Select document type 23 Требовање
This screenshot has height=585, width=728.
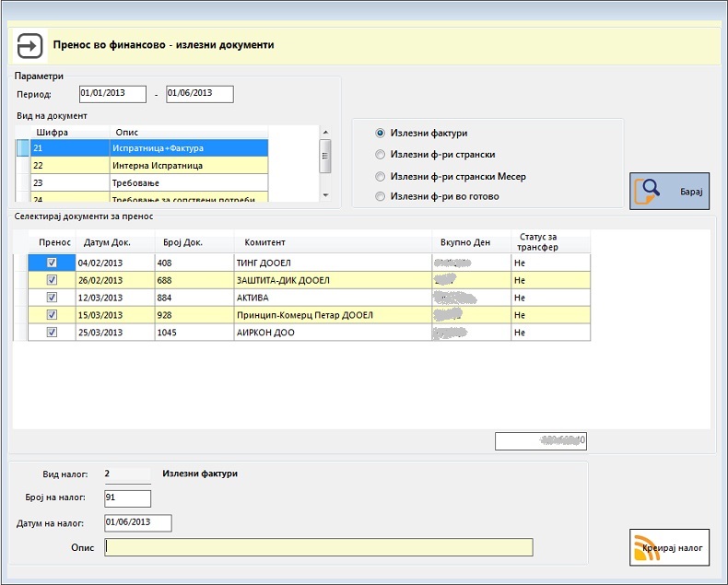tap(149, 183)
